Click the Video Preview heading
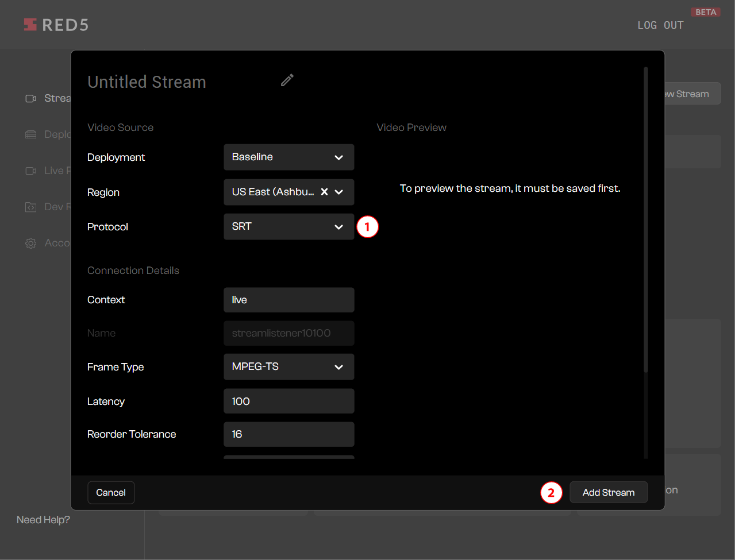Image resolution: width=735 pixels, height=560 pixels. pos(411,128)
